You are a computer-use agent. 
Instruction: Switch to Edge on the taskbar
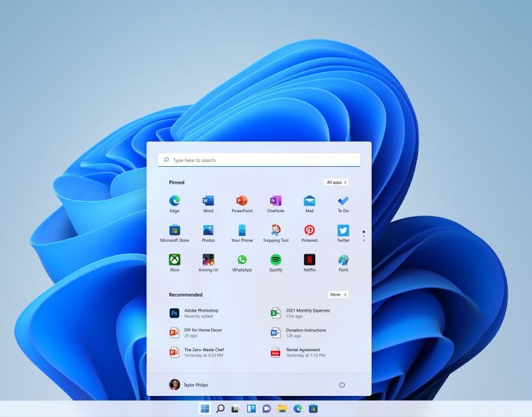pos(297,408)
